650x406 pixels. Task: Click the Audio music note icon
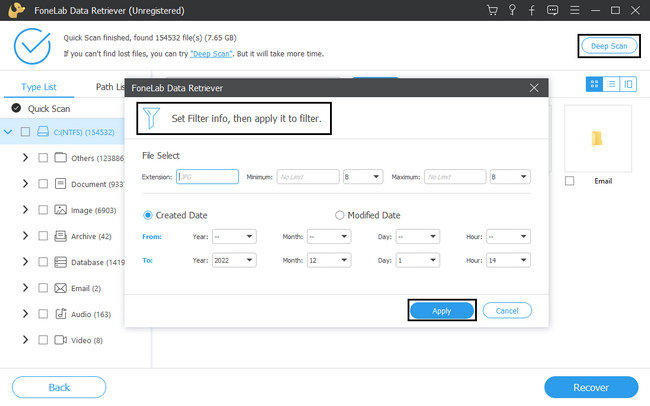[61, 314]
